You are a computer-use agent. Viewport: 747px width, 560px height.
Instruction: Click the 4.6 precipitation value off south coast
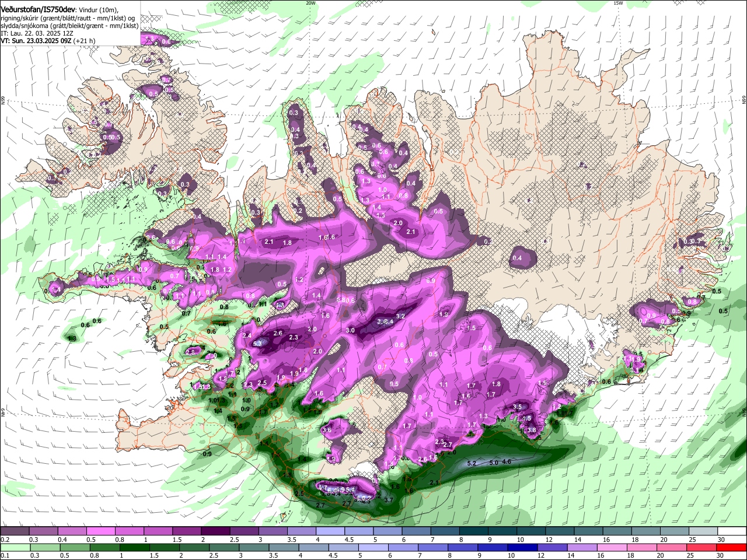(507, 461)
